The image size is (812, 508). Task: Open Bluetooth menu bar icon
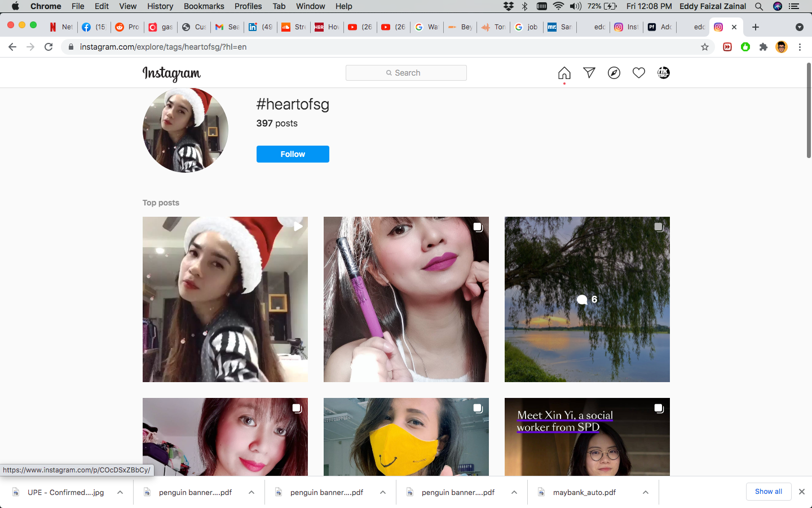pos(525,6)
